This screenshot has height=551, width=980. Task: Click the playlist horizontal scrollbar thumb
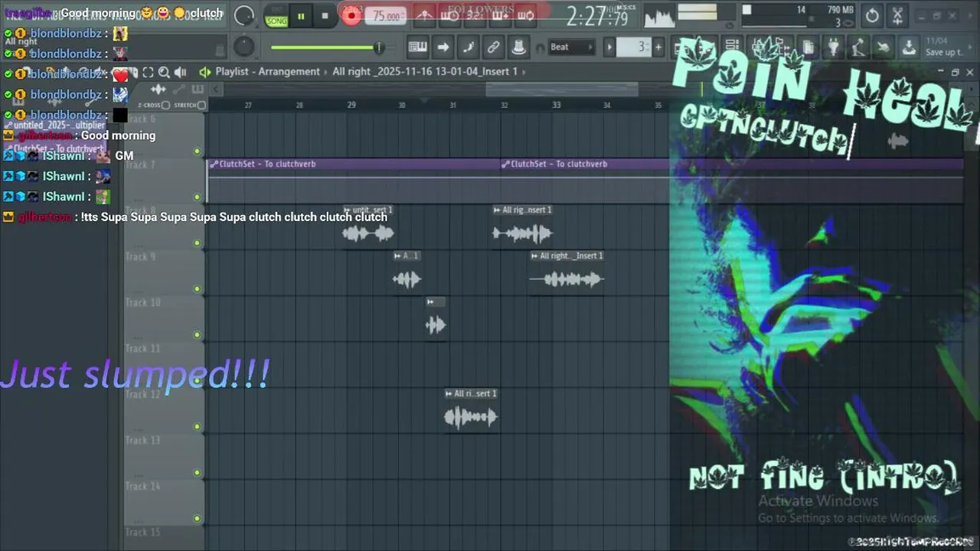(561, 90)
